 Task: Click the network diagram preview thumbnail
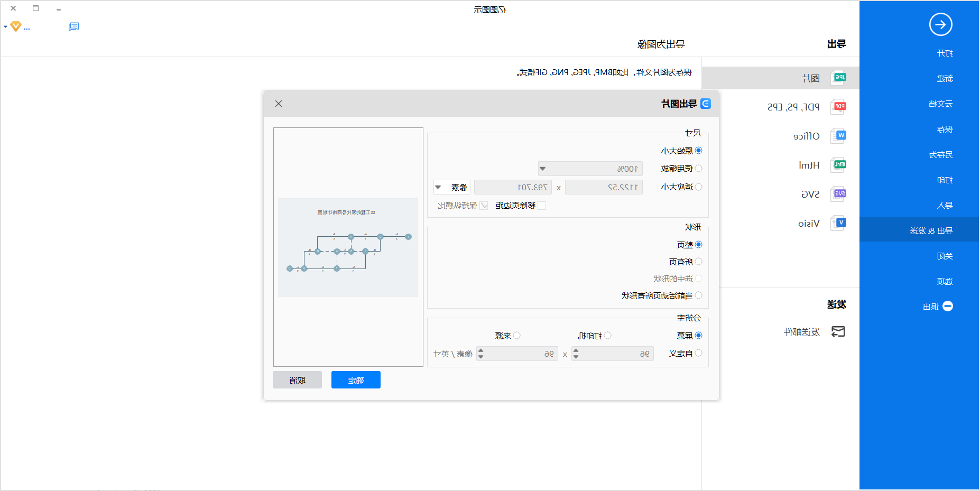[348, 247]
